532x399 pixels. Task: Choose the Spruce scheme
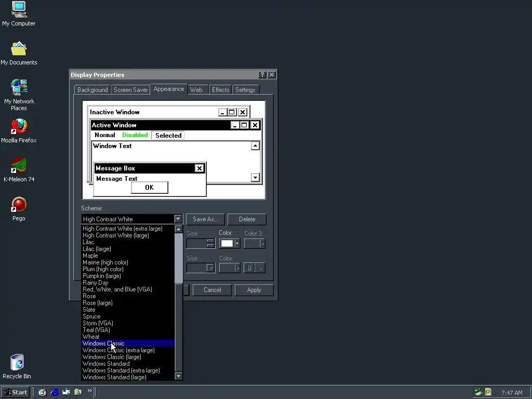click(128, 316)
